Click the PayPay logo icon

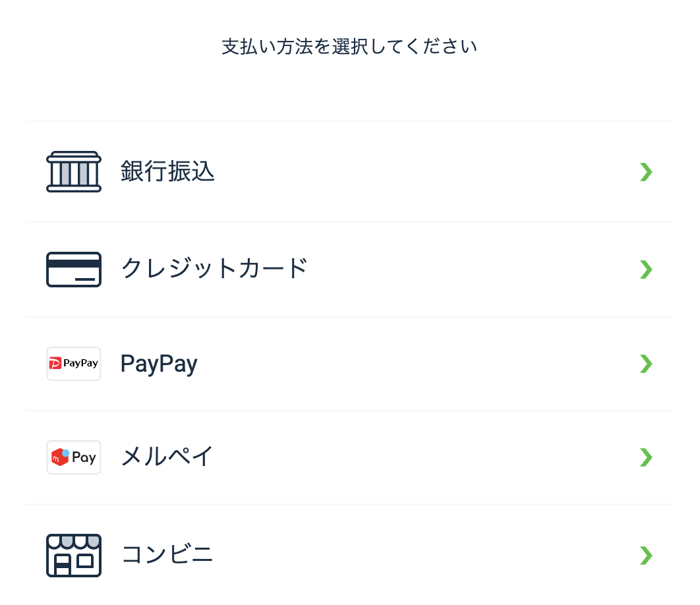point(74,364)
